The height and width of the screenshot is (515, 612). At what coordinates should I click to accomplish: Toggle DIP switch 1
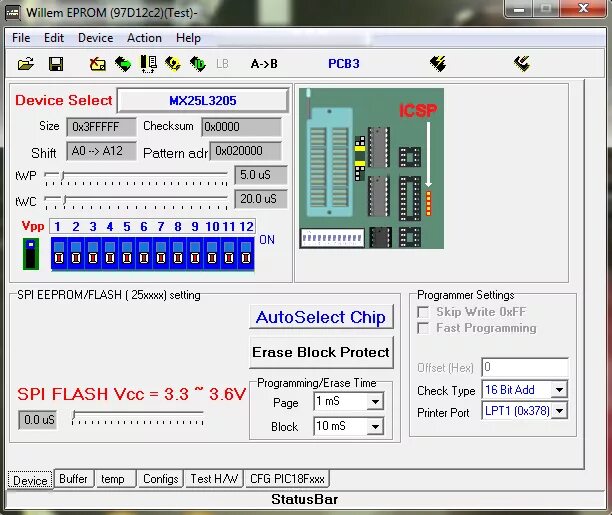pos(59,253)
